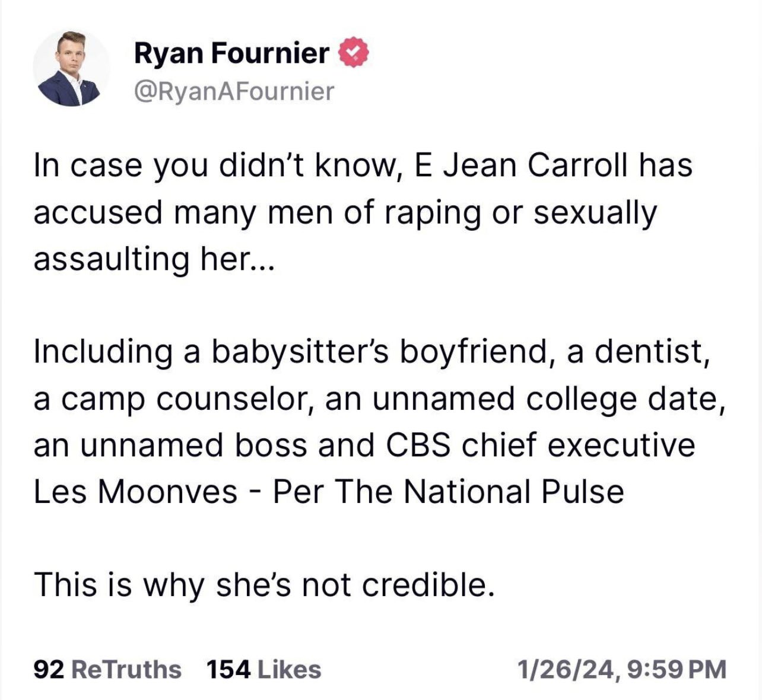The width and height of the screenshot is (762, 700).
Task: Open the ReTruths label
Action: point(126,669)
